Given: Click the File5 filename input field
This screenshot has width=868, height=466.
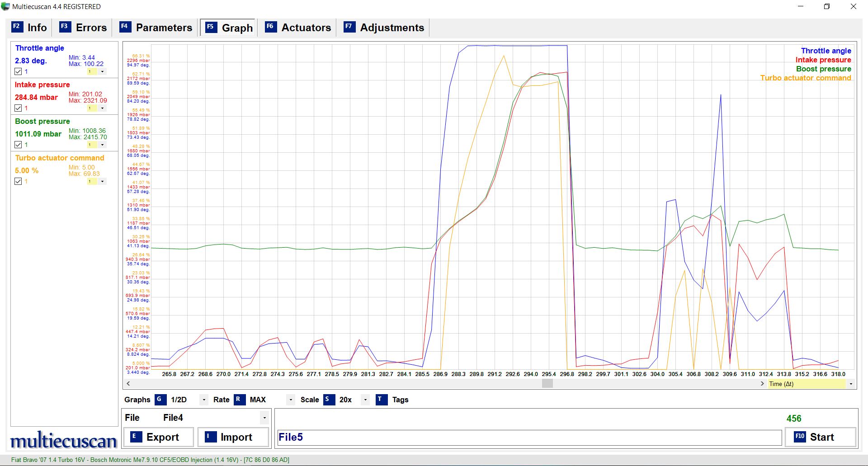Looking at the screenshot, I should point(529,438).
